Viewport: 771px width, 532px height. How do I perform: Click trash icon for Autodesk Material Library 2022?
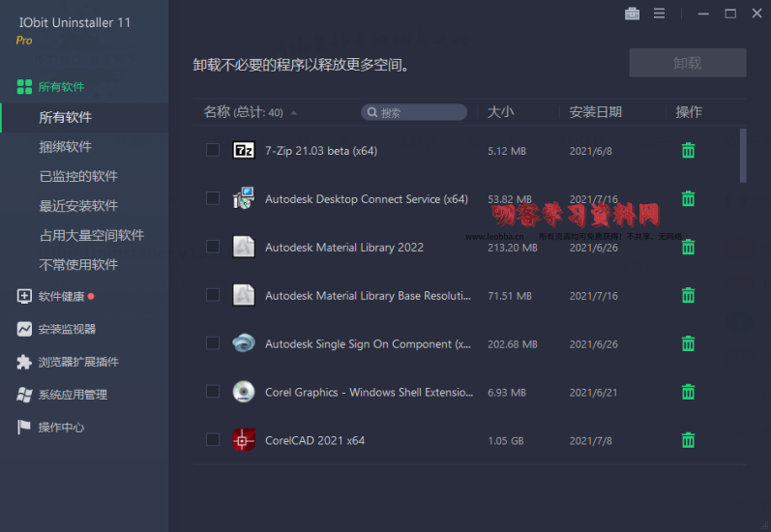pyautogui.click(x=688, y=247)
